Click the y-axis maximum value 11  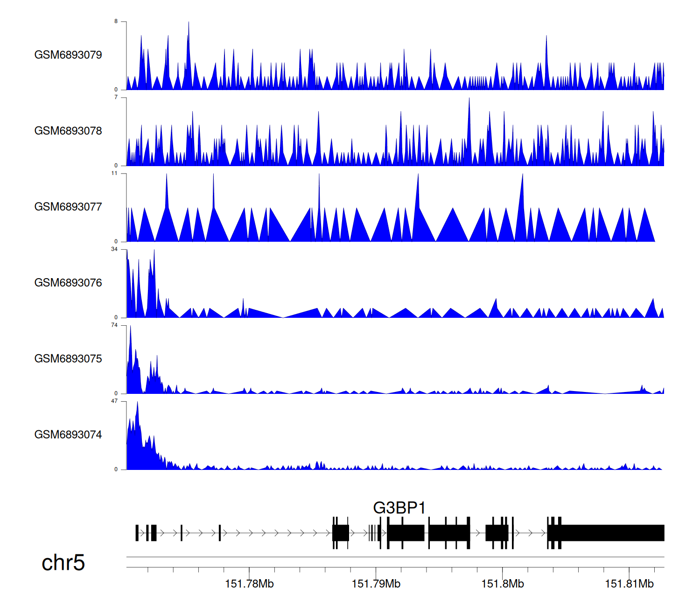point(114,173)
